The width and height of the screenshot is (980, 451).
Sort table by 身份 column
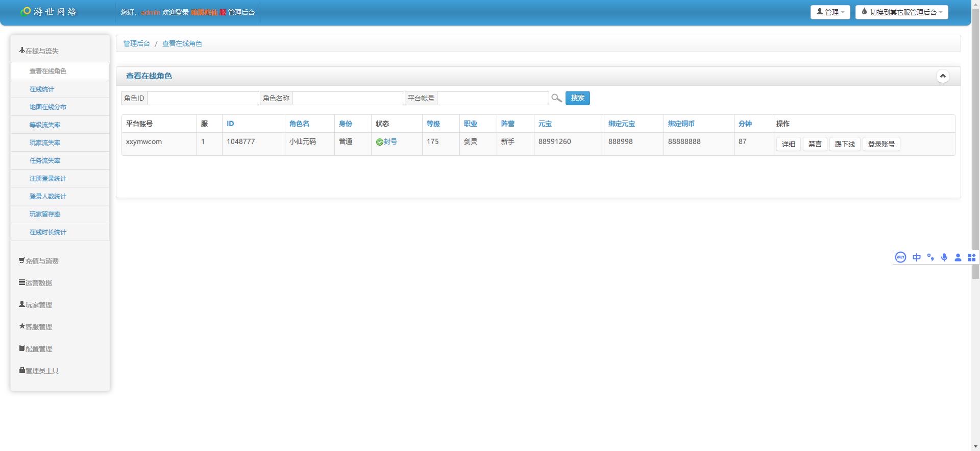pyautogui.click(x=346, y=124)
